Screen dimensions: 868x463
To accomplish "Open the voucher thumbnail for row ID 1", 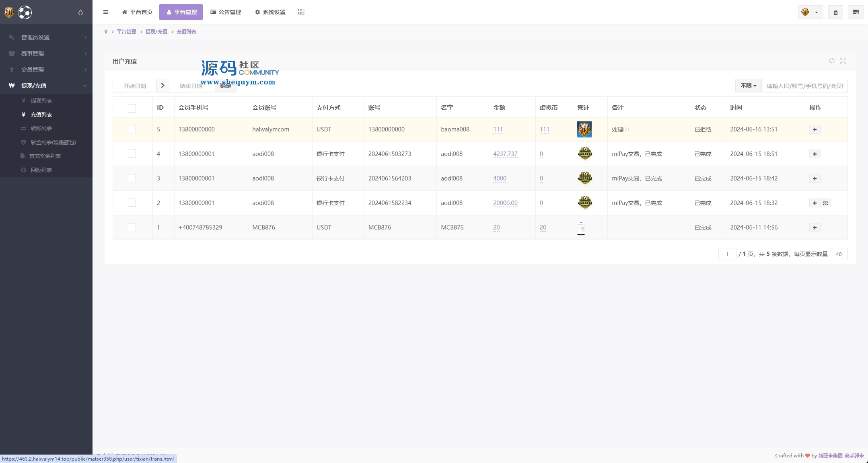I will pyautogui.click(x=581, y=227).
